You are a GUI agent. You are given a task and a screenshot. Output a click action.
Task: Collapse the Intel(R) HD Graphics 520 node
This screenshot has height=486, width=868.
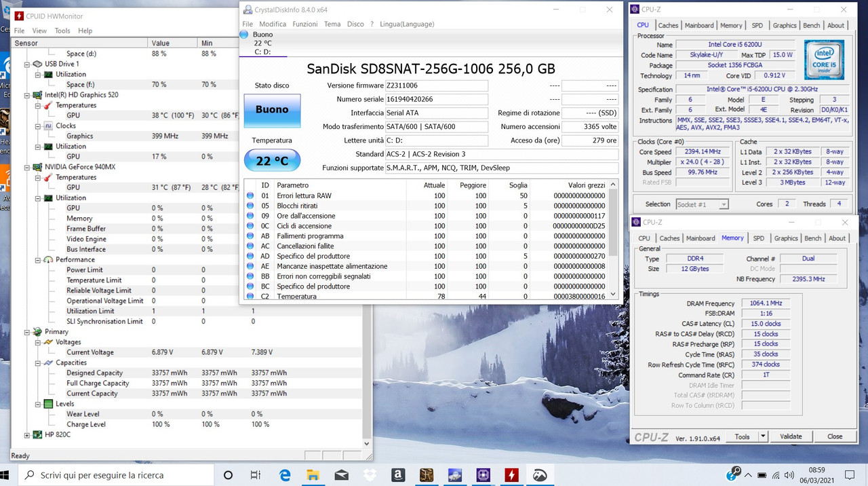(27, 95)
